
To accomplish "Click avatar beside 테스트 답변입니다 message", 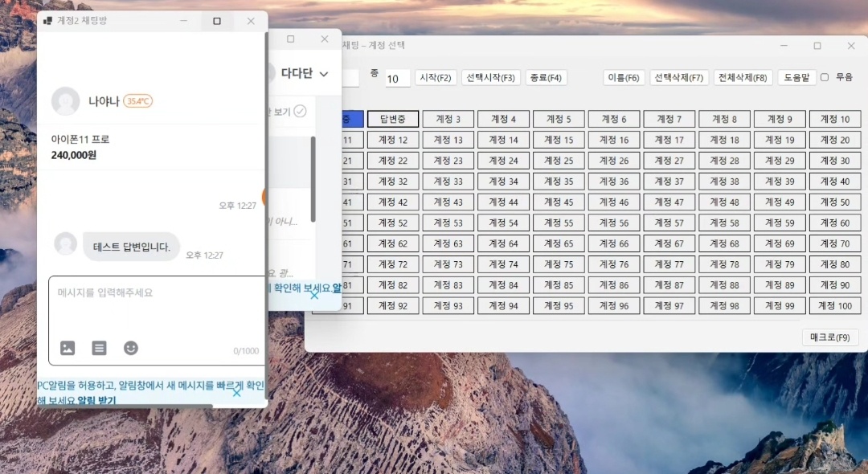I will (x=65, y=244).
